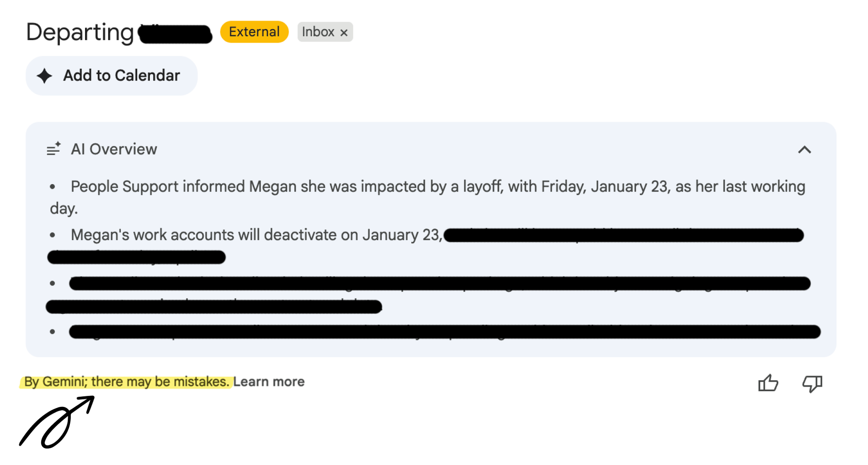The width and height of the screenshot is (868, 465).
Task: Click the yellow External label
Action: [x=254, y=32]
